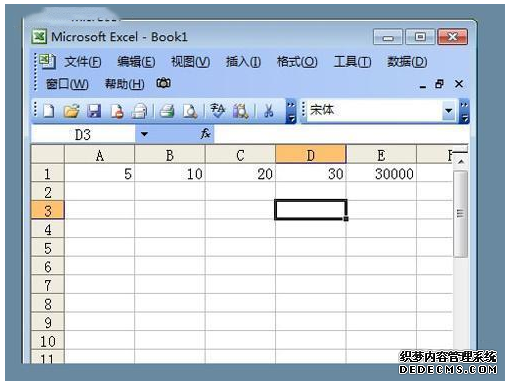Click the insert function fx button

(x=205, y=134)
